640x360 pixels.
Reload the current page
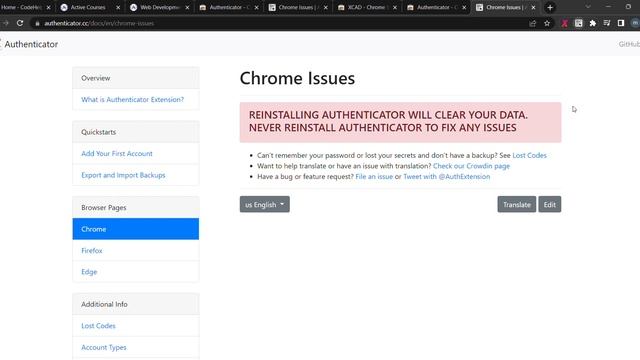coord(20,23)
